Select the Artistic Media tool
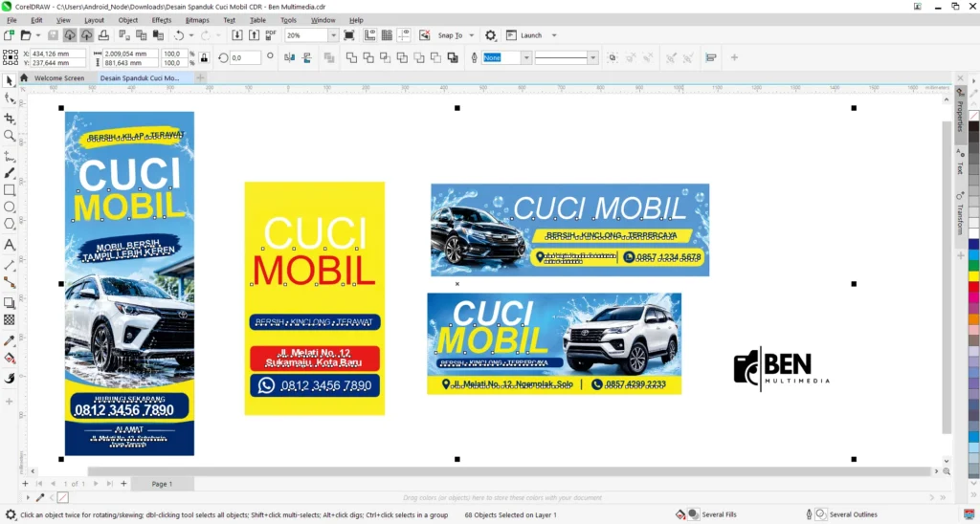 click(x=9, y=173)
